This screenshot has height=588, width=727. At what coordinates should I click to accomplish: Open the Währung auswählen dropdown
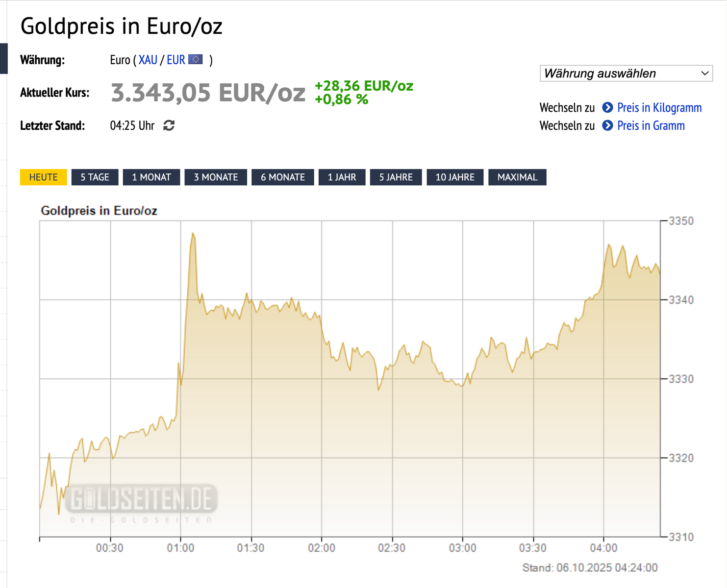(x=626, y=73)
